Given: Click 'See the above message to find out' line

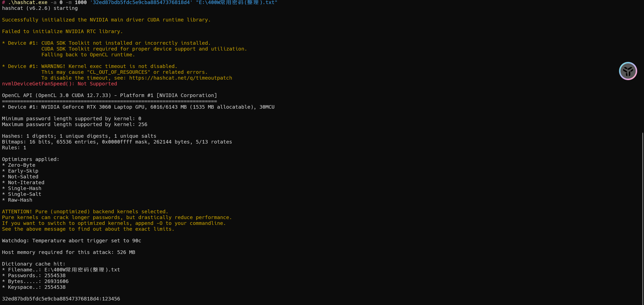Looking at the screenshot, I should point(88,229).
